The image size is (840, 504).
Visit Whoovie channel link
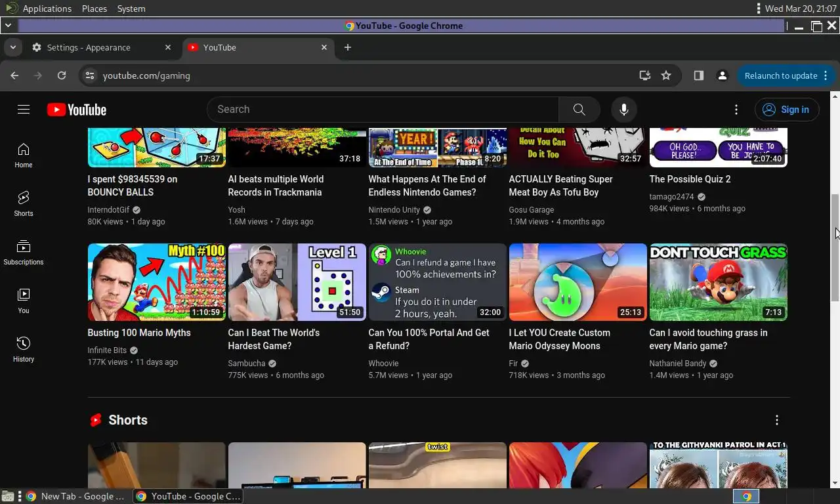383,364
